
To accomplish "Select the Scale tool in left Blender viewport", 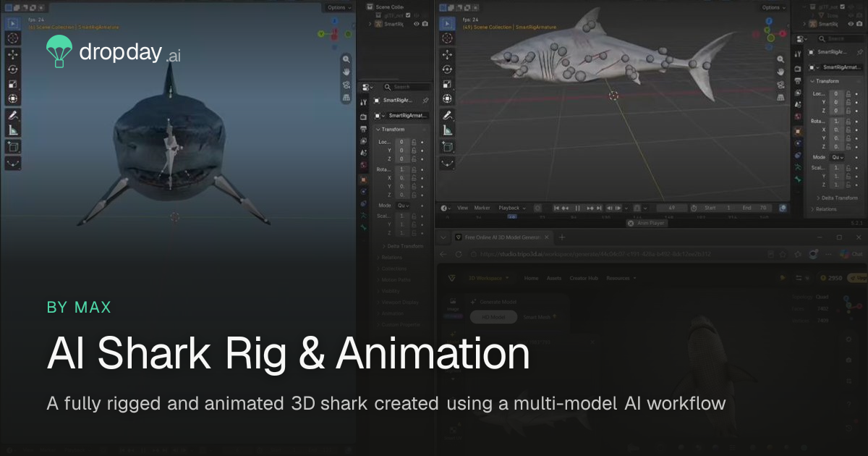I will pyautogui.click(x=13, y=84).
